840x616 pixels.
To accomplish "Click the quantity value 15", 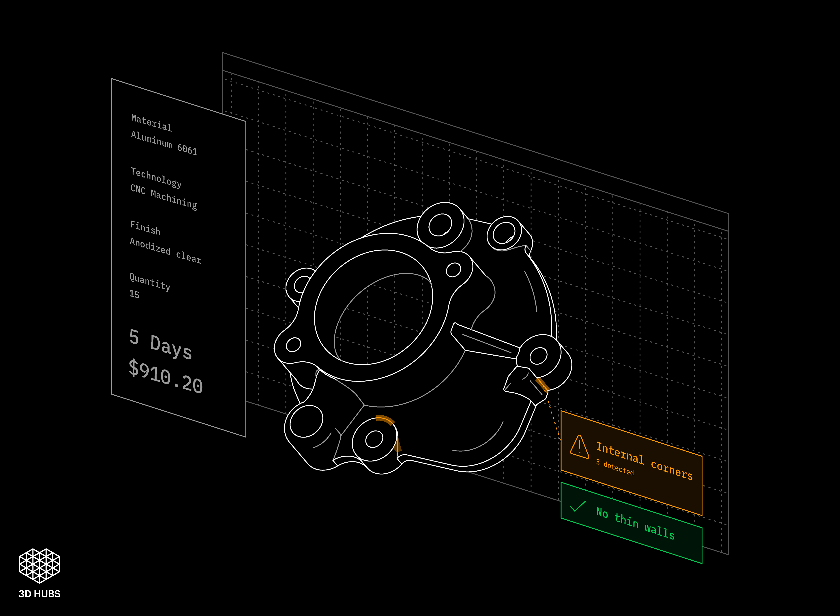I will [134, 294].
